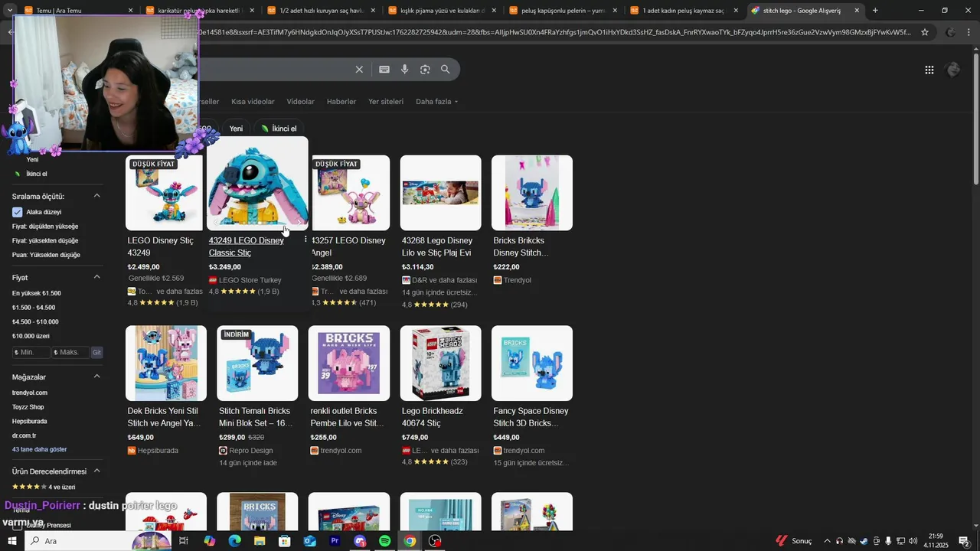Toggle the Alaka düzeyi checkbox
This screenshot has height=551, width=980.
(17, 212)
